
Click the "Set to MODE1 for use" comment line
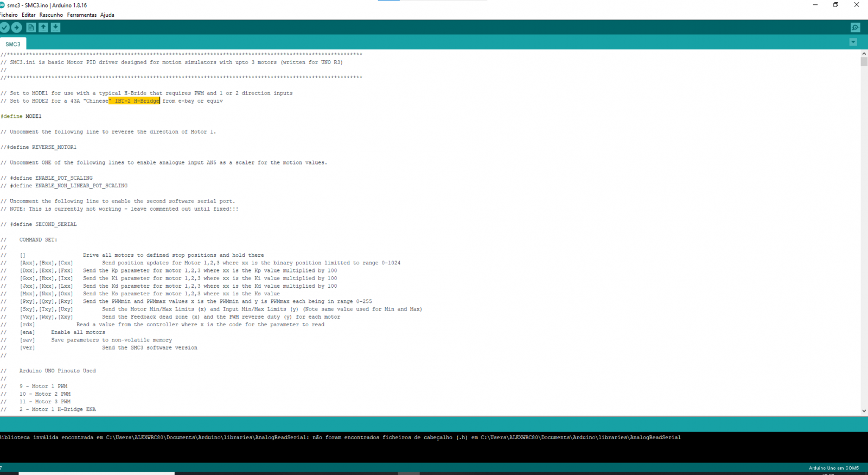tap(146, 93)
